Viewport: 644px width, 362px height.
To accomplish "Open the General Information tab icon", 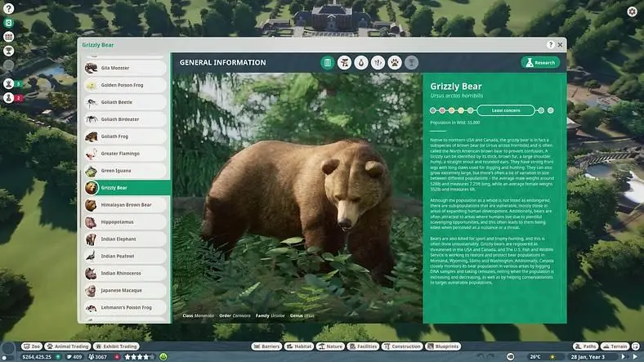I will (x=328, y=63).
